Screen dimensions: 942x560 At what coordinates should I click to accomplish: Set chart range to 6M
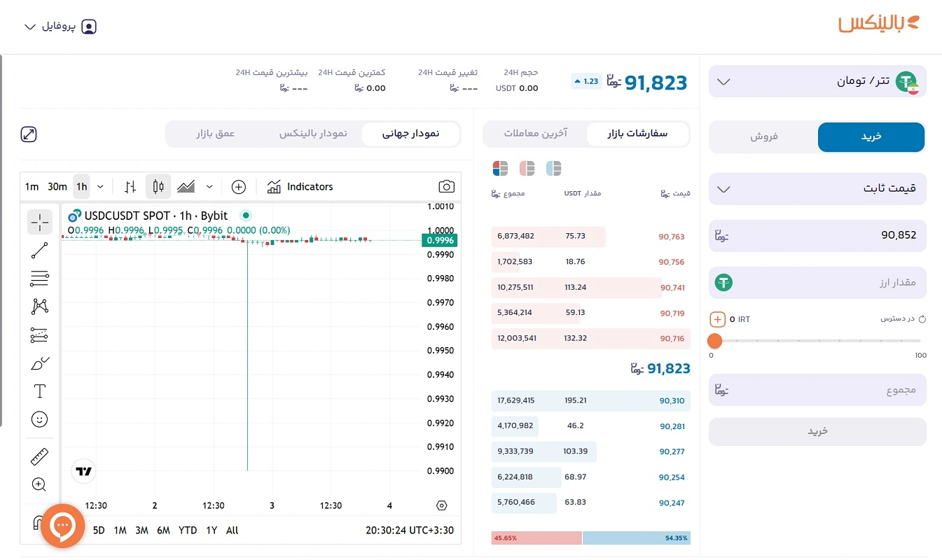pyautogui.click(x=163, y=531)
